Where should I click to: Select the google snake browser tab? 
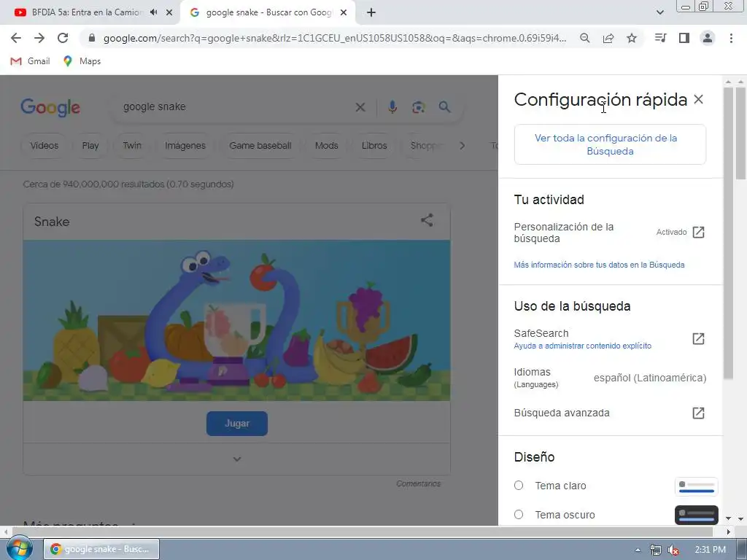[x=268, y=12]
